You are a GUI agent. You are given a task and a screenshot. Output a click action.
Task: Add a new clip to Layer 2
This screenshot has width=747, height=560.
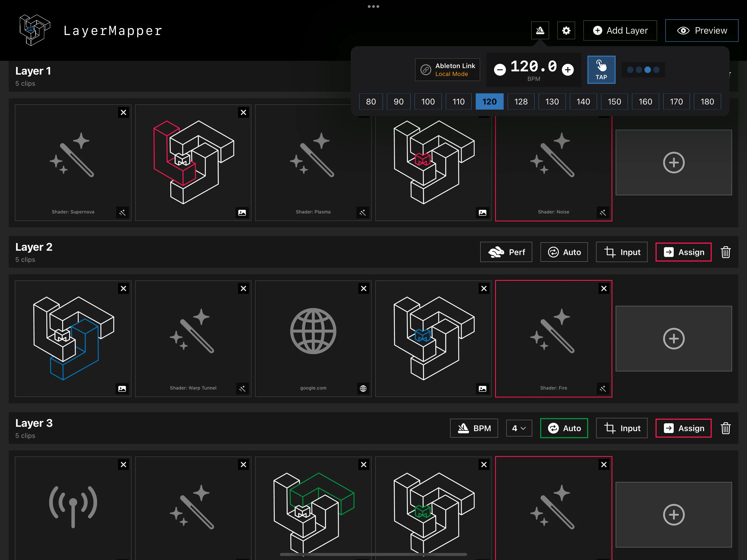(x=673, y=339)
